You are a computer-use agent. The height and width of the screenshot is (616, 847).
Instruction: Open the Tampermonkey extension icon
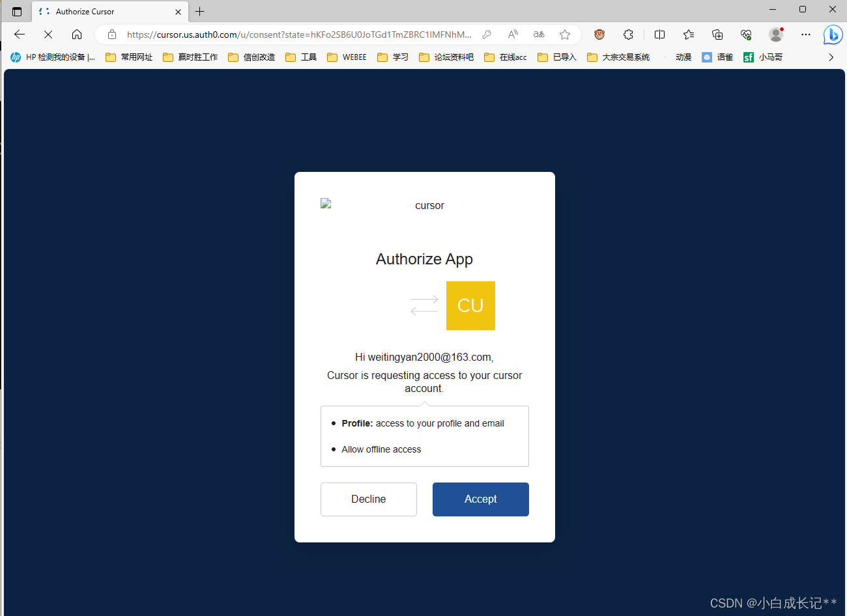599,35
